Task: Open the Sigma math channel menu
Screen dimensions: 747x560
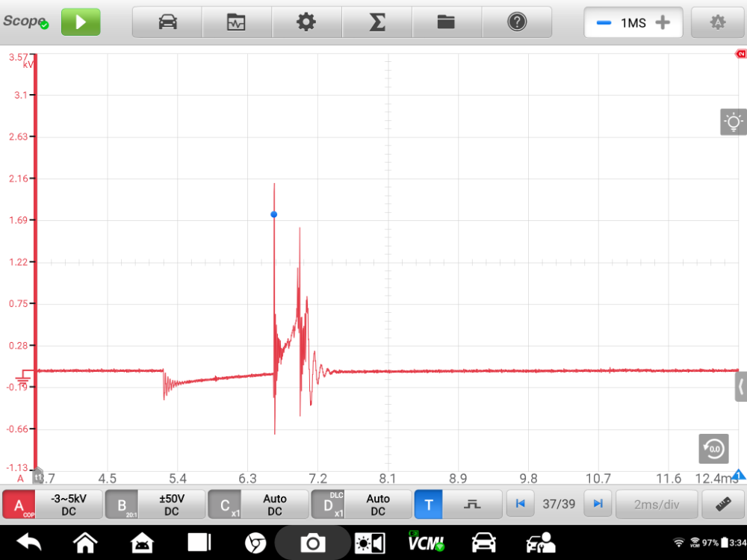Action: (377, 22)
